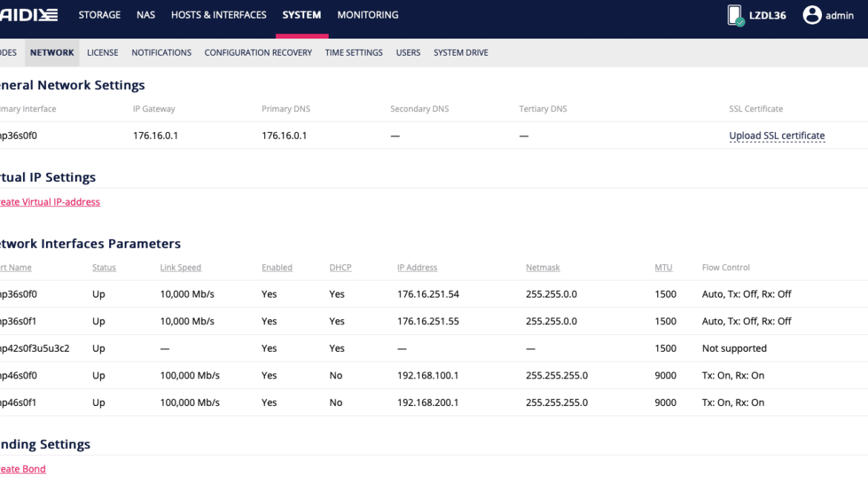The image size is (868, 492).
Task: Open the NAS menu
Action: (x=145, y=15)
